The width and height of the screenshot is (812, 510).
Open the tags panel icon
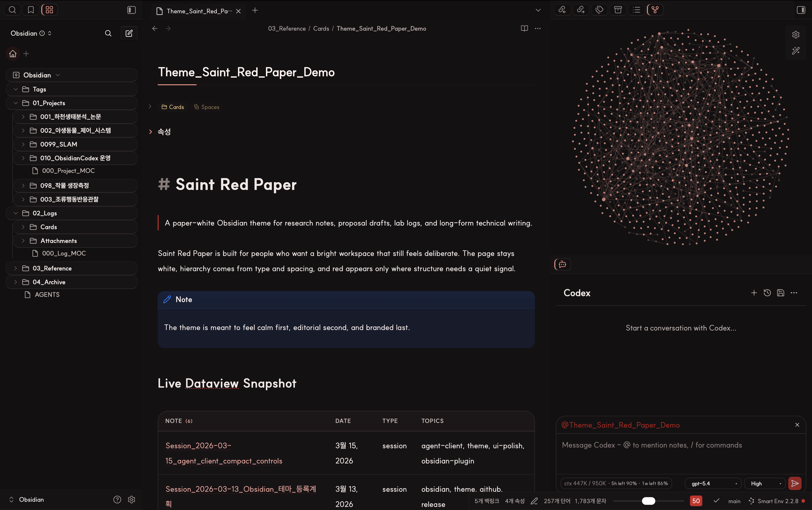click(x=599, y=10)
